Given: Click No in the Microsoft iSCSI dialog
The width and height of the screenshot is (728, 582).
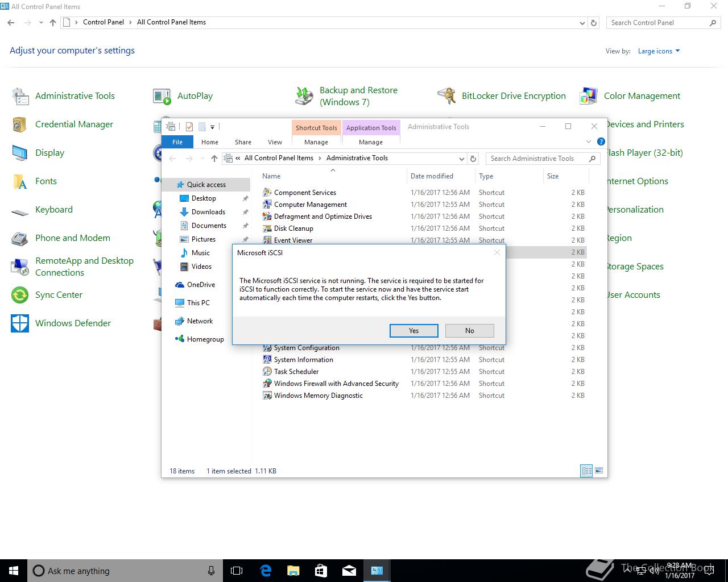Looking at the screenshot, I should pos(470,331).
